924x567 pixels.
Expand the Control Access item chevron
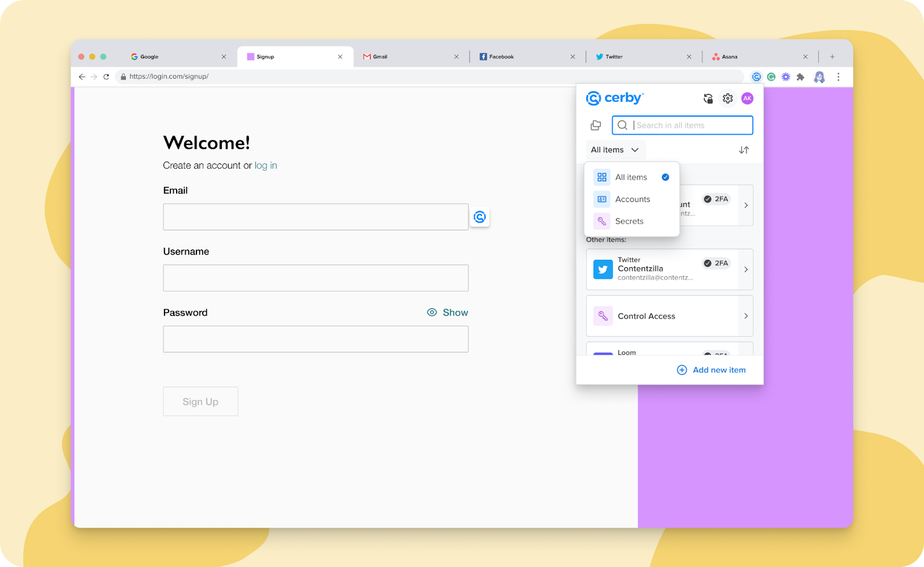point(746,316)
